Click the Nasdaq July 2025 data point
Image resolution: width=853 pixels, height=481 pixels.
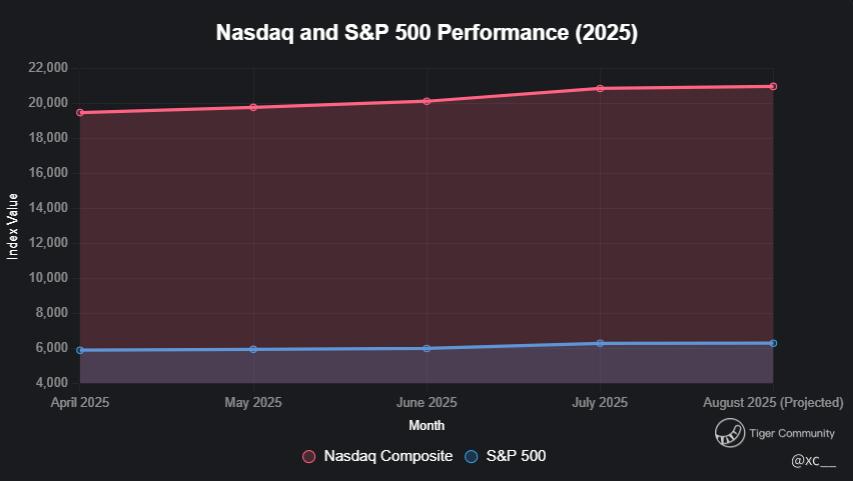[600, 88]
